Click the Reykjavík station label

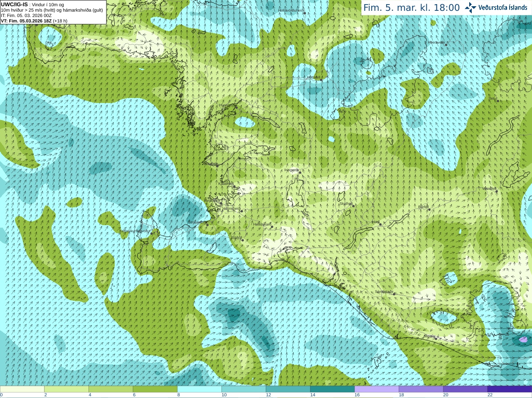click(212, 200)
